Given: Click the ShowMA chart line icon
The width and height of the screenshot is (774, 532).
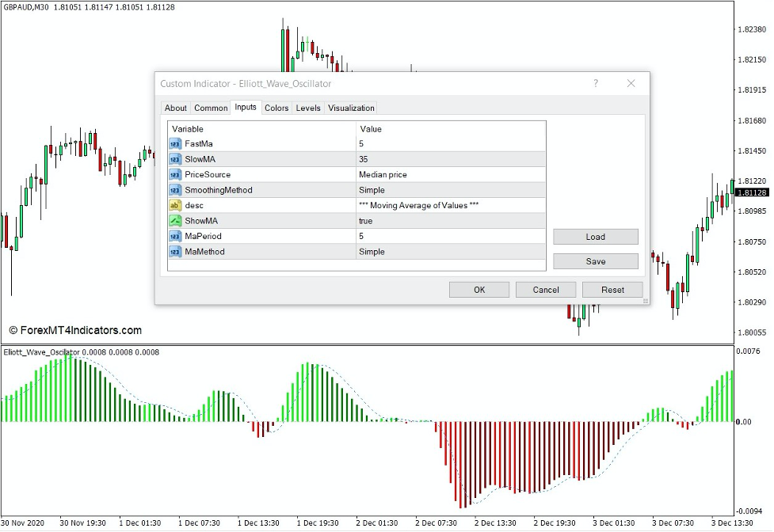Looking at the screenshot, I should click(173, 221).
